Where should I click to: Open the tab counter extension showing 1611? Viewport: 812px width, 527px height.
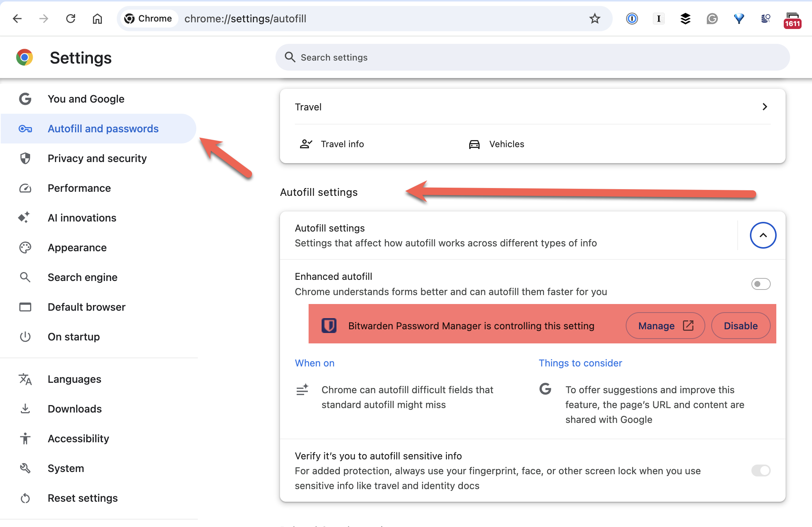[792, 20]
